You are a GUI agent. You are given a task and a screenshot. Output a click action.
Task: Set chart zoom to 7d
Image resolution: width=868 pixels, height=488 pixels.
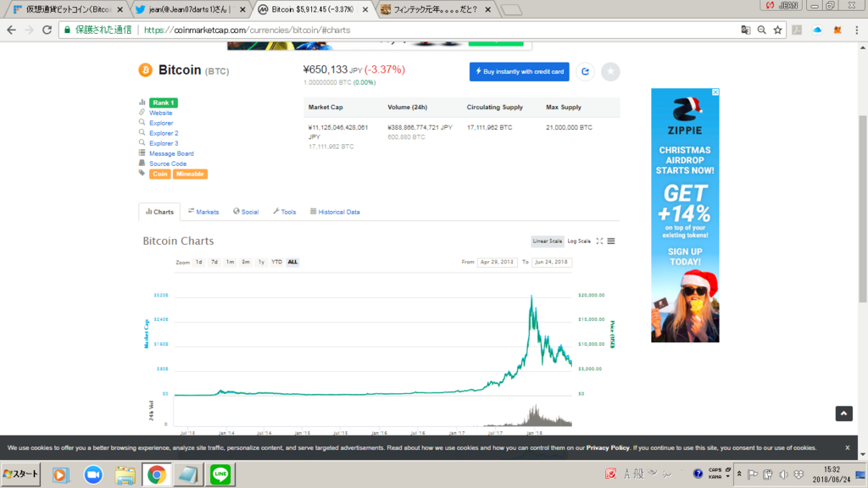point(214,263)
